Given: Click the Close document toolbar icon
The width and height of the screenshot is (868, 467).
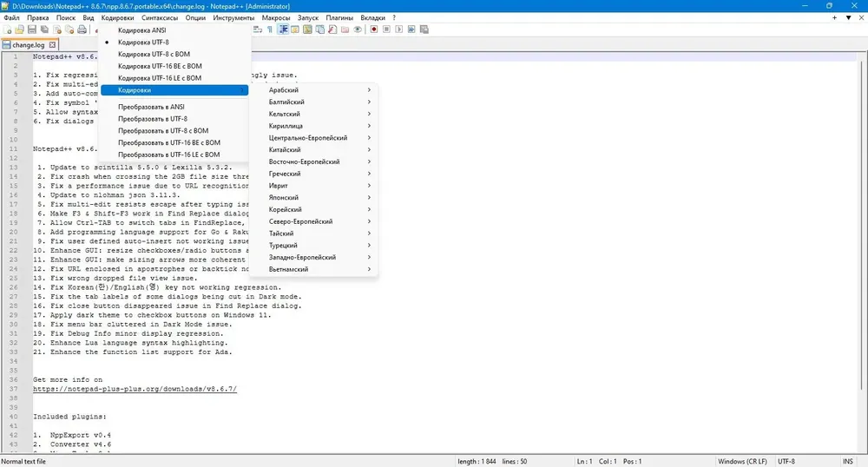Looking at the screenshot, I should click(x=57, y=30).
